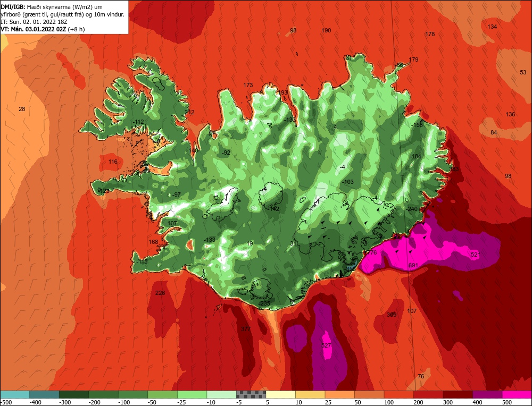Select the light teal legend swatch between -500 and -400
This screenshot has width=532, height=406.
15,394
